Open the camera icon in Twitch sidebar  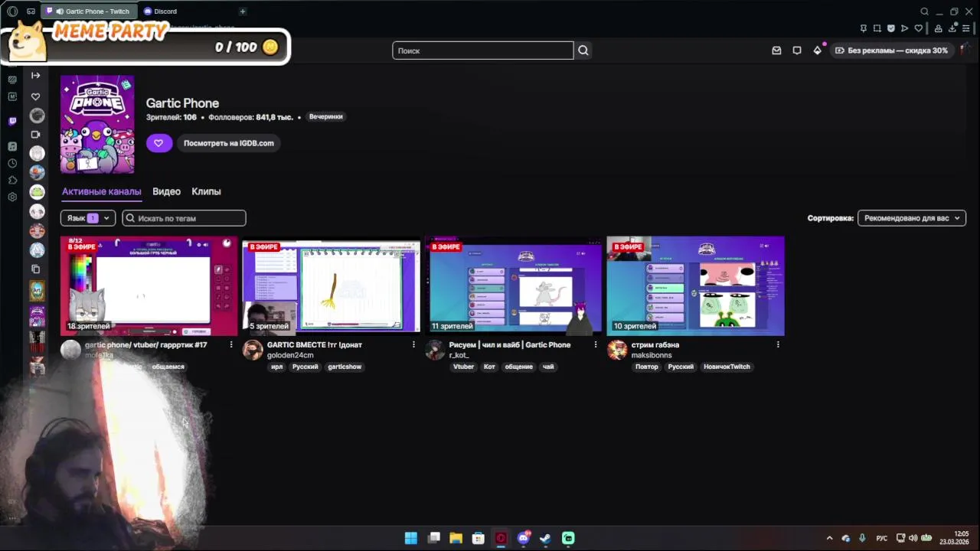point(35,135)
